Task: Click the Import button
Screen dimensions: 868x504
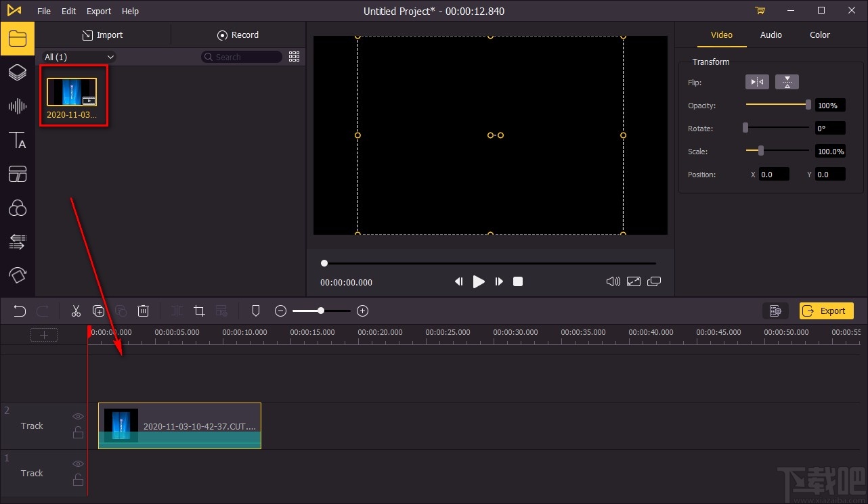Action: (x=102, y=35)
